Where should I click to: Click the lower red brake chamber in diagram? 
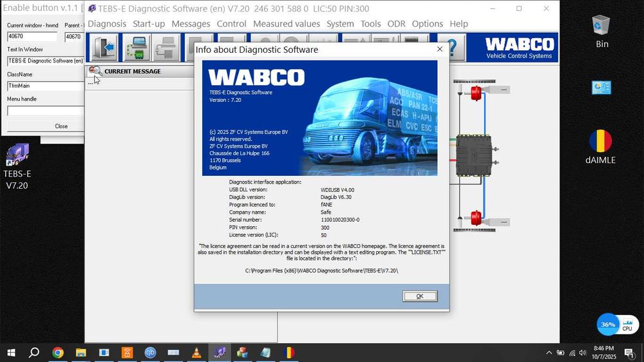476,218
